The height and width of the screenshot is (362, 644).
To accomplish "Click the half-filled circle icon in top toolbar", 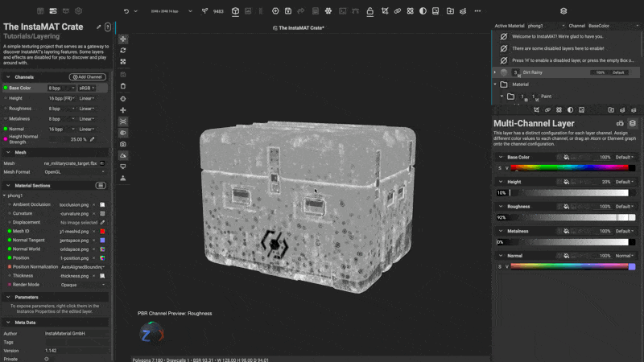I will pos(423,11).
